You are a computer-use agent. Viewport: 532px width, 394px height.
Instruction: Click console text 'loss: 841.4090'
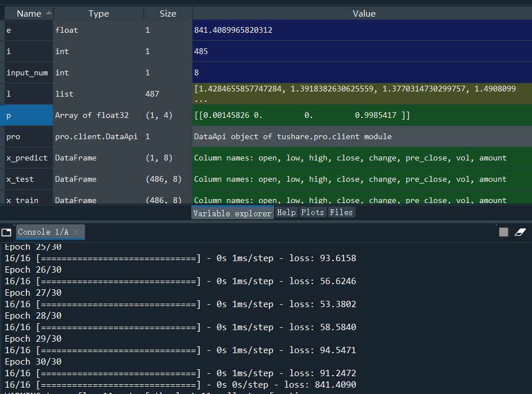[x=320, y=385]
